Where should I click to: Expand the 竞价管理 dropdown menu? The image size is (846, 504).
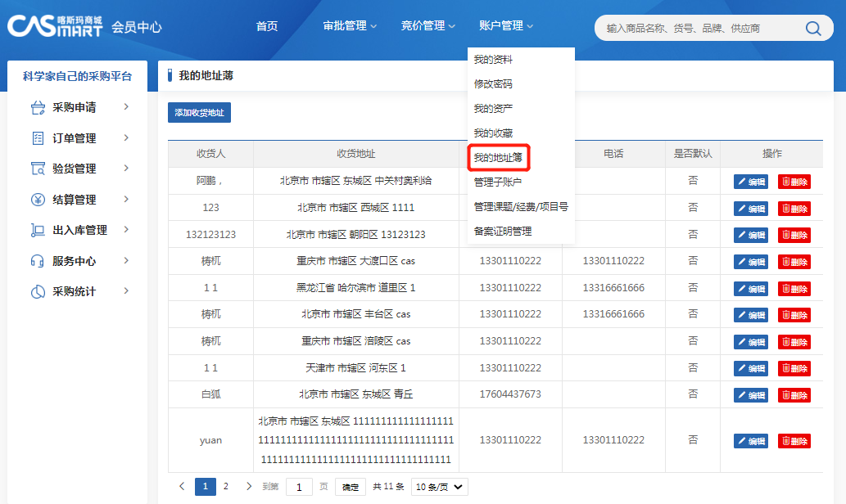[x=428, y=26]
